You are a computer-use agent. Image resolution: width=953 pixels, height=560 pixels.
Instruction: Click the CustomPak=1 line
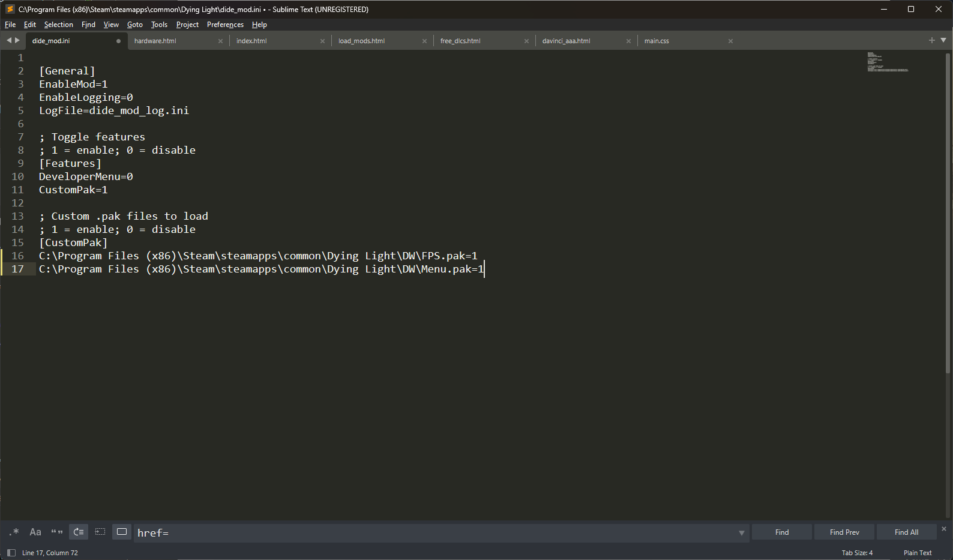tap(73, 190)
